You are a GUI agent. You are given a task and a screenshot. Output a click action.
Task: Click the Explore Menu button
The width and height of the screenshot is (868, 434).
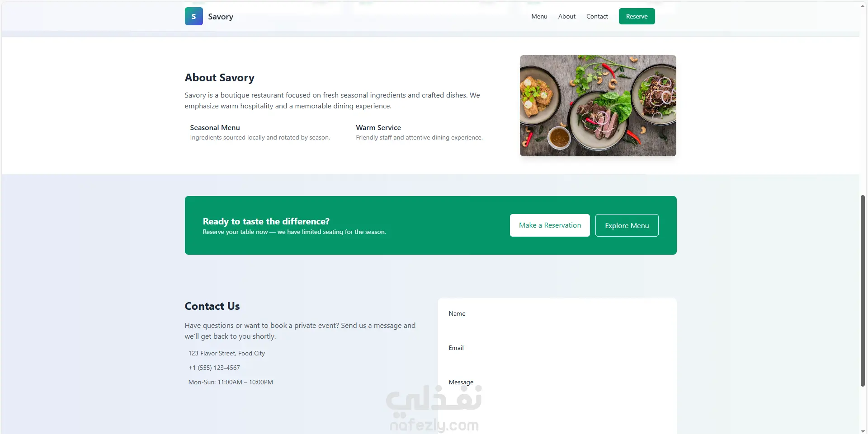627,225
